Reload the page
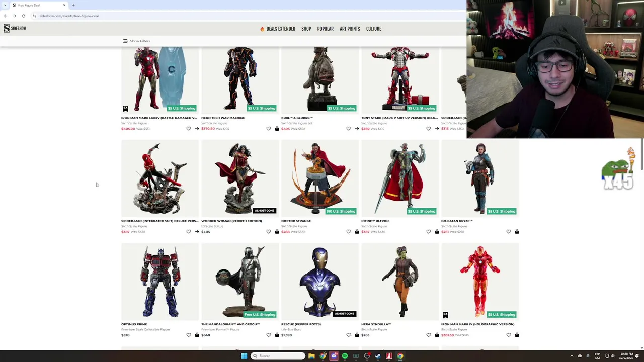Screen dimensions: 644x362 [23, 16]
